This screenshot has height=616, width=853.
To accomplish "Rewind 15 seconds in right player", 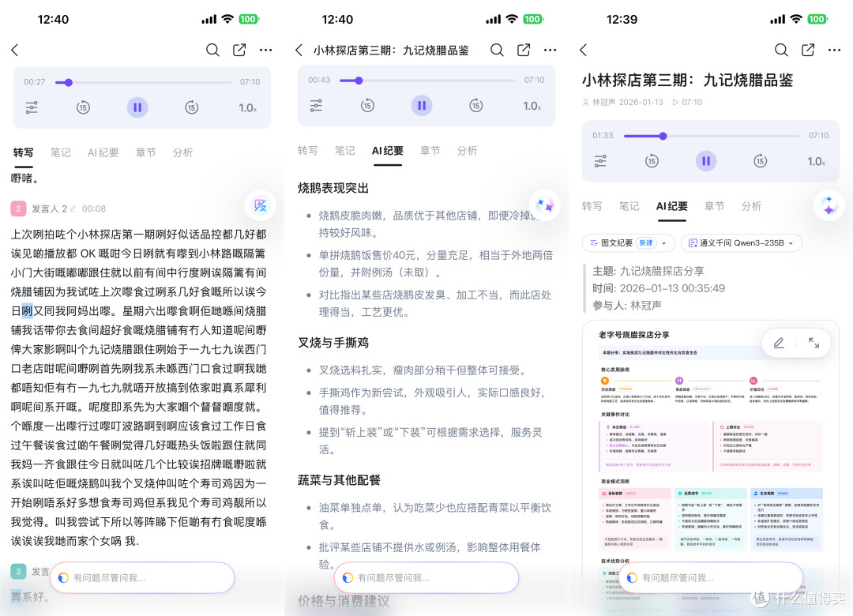I will point(652,160).
